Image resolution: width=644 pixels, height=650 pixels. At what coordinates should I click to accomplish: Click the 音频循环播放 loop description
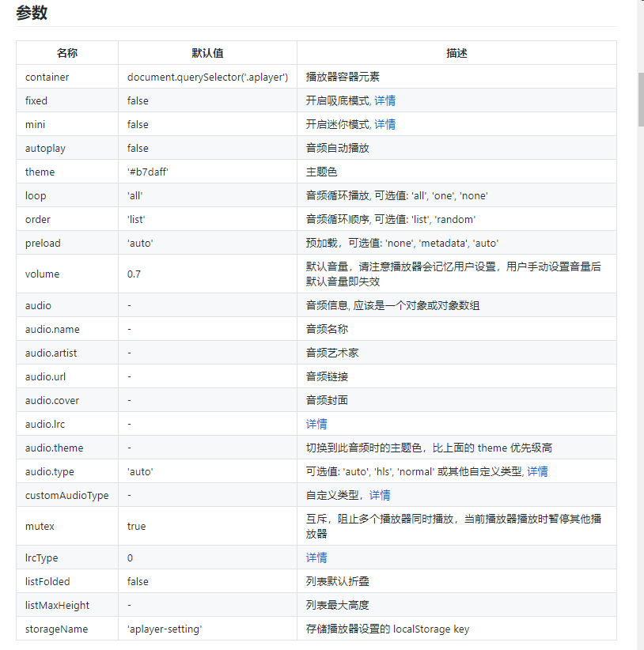pyautogui.click(x=397, y=195)
